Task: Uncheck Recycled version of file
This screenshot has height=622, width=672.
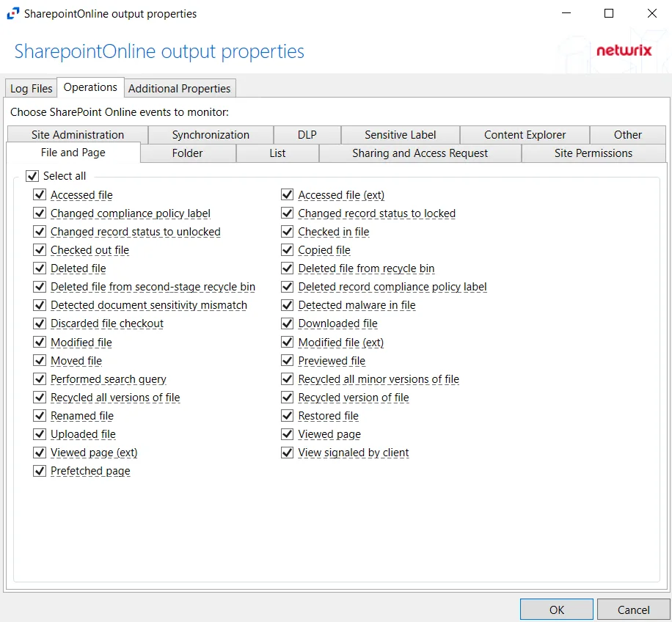Action: pos(287,398)
